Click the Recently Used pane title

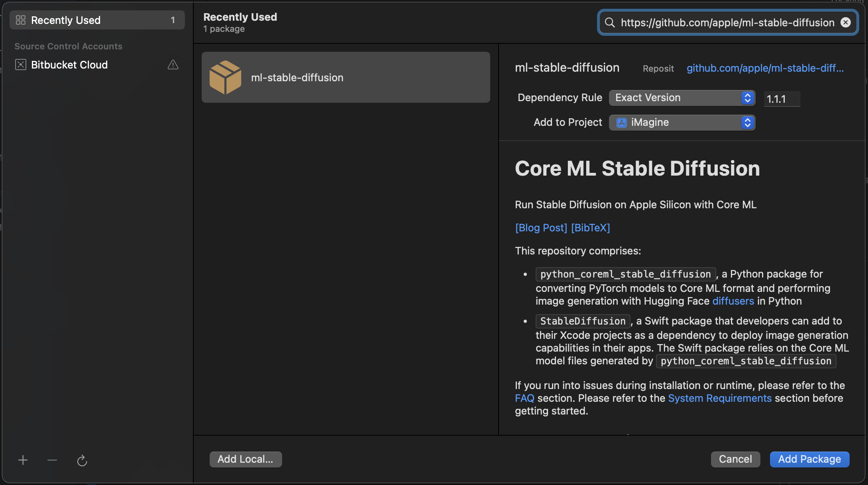point(240,17)
